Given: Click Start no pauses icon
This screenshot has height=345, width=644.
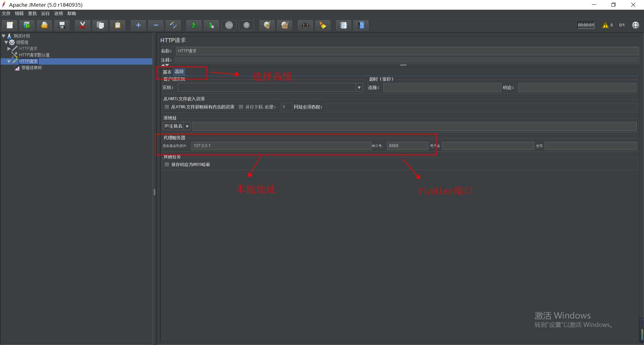Looking at the screenshot, I should [x=211, y=25].
